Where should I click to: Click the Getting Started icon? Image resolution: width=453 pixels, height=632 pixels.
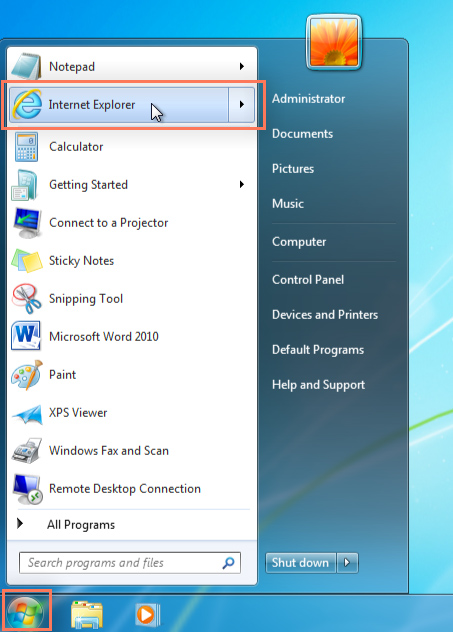[25, 185]
